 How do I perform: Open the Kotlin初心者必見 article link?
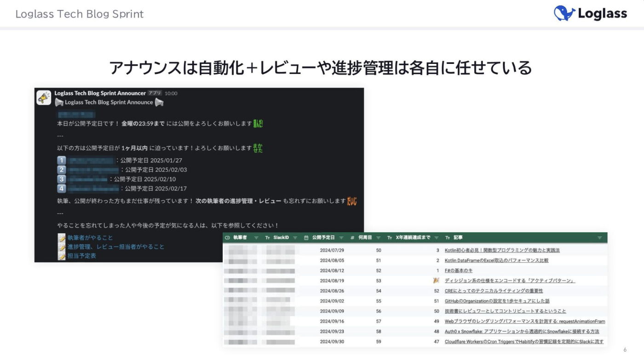502,251
